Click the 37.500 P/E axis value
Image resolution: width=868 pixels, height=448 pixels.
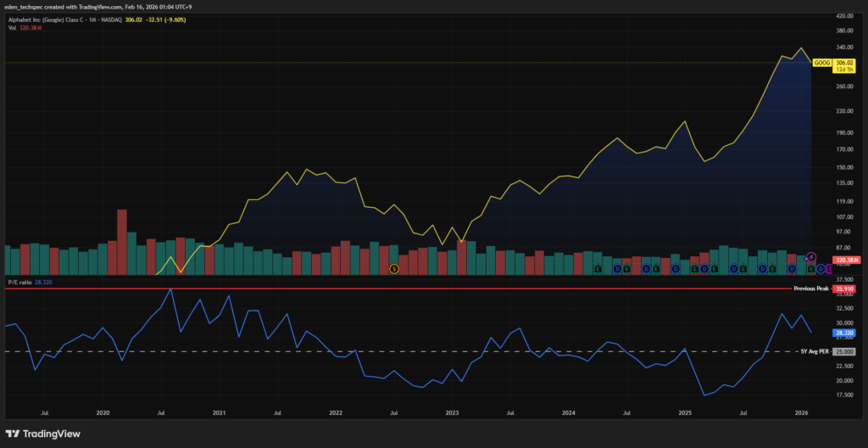tap(845, 279)
